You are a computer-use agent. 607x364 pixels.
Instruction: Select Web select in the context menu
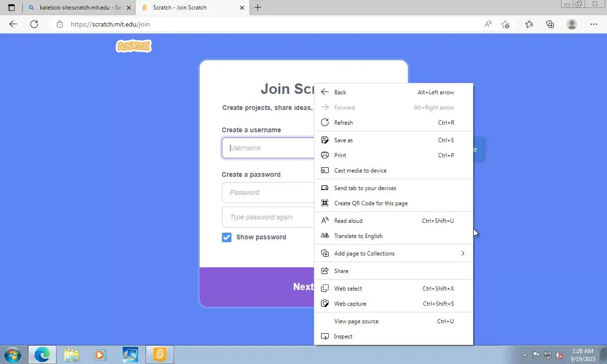(394, 289)
